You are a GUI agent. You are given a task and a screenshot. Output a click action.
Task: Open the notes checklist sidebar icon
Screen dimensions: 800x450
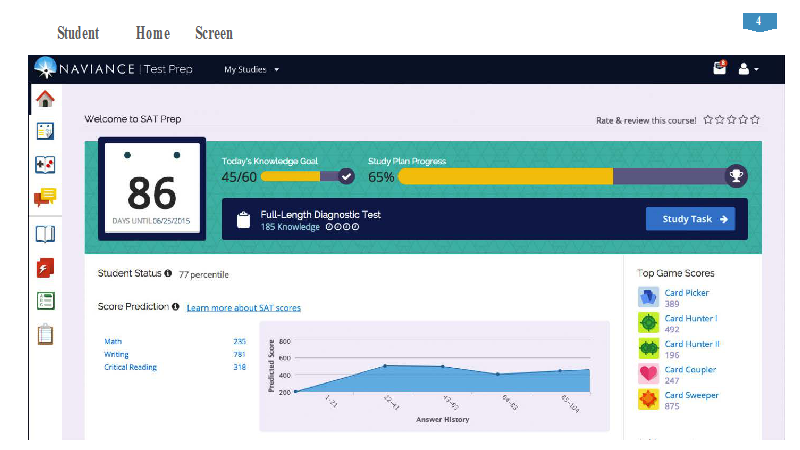coord(45,131)
